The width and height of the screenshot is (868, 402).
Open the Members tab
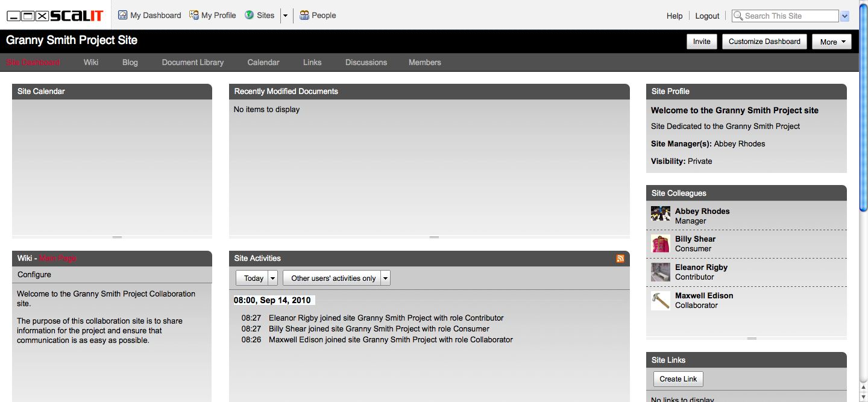(425, 62)
